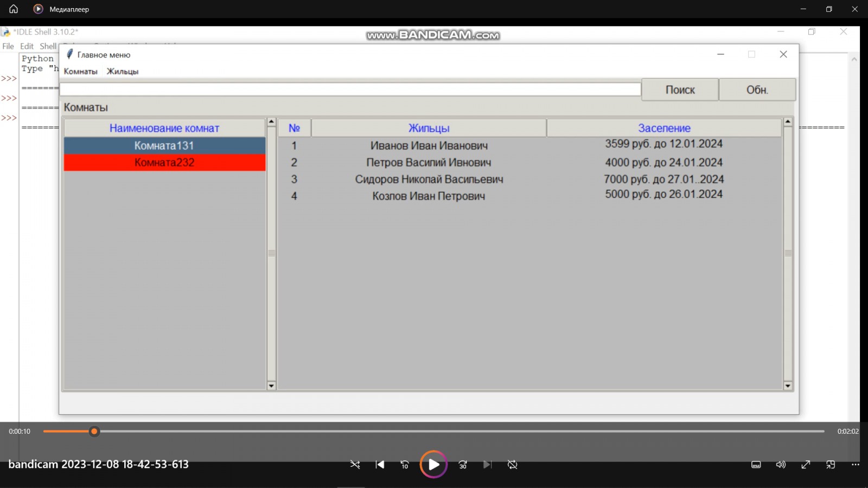The width and height of the screenshot is (868, 488).
Task: Click row number 3 cell
Action: pyautogui.click(x=294, y=179)
